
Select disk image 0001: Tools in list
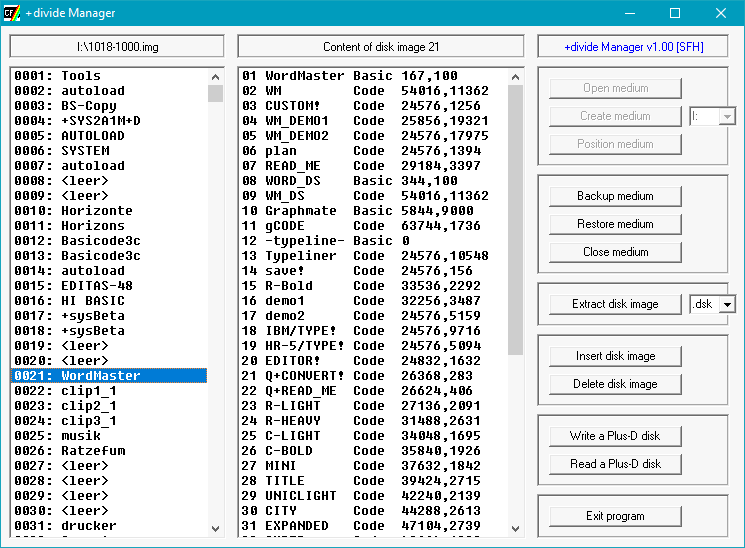point(80,76)
